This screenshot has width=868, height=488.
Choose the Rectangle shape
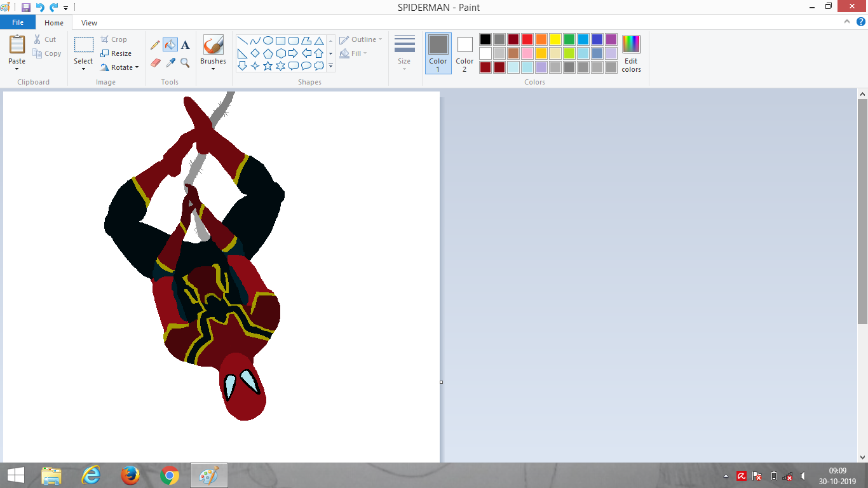tap(281, 41)
